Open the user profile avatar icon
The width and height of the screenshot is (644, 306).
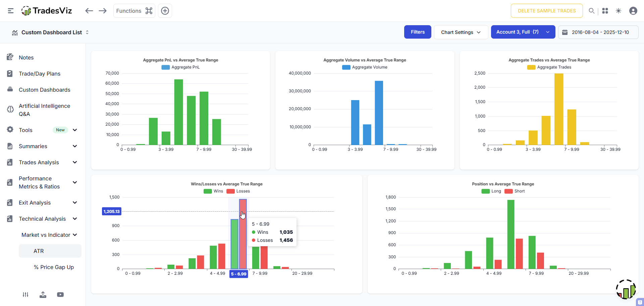[x=633, y=11]
